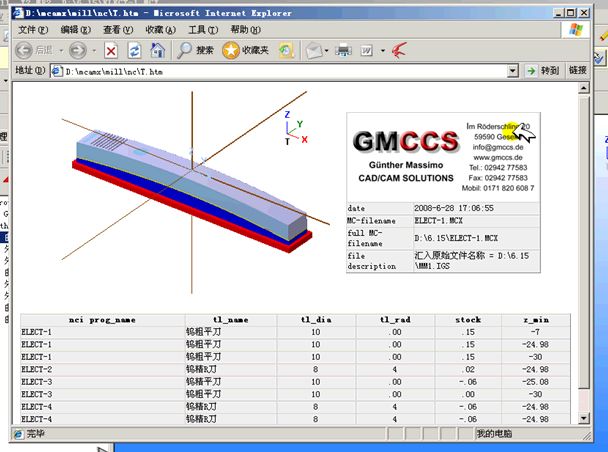This screenshot has height=452, width=608.
Task: Open the 文件(F) menu
Action: 33,29
